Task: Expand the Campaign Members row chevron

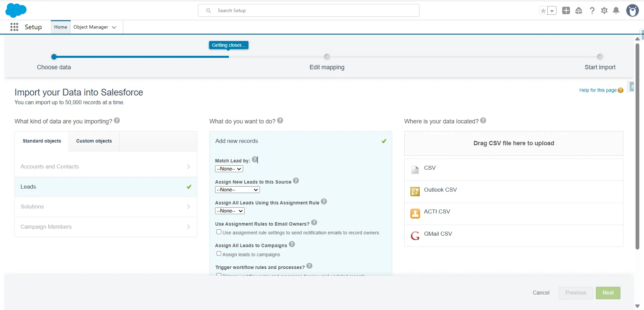Action: [x=189, y=227]
